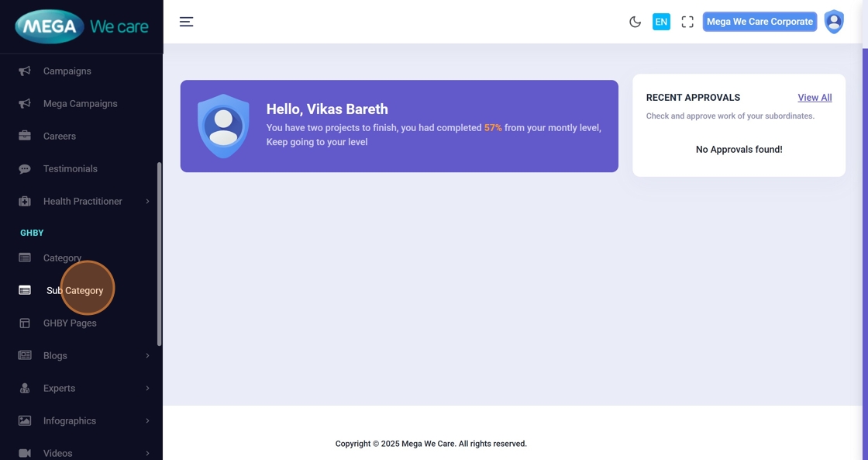The height and width of the screenshot is (460, 868).
Task: Click the GHBY Pages layout icon
Action: (x=25, y=323)
